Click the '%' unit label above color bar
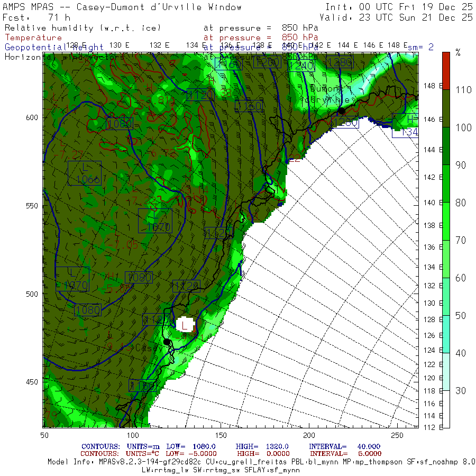The image size is (476, 476). (458, 52)
